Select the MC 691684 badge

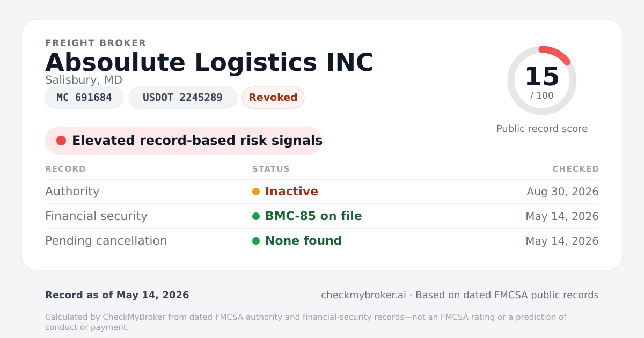click(x=84, y=98)
